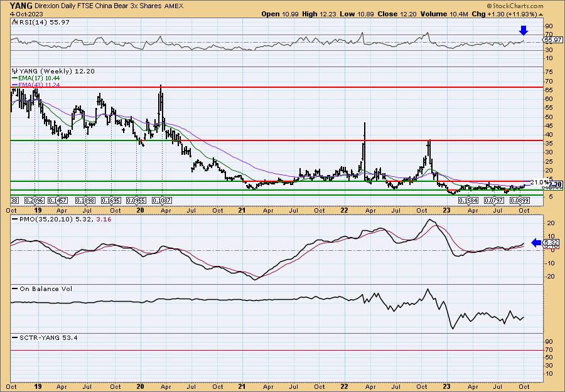Click the green EMA(17) legend line marker
Image resolution: width=565 pixels, height=392 pixels.
15,78
